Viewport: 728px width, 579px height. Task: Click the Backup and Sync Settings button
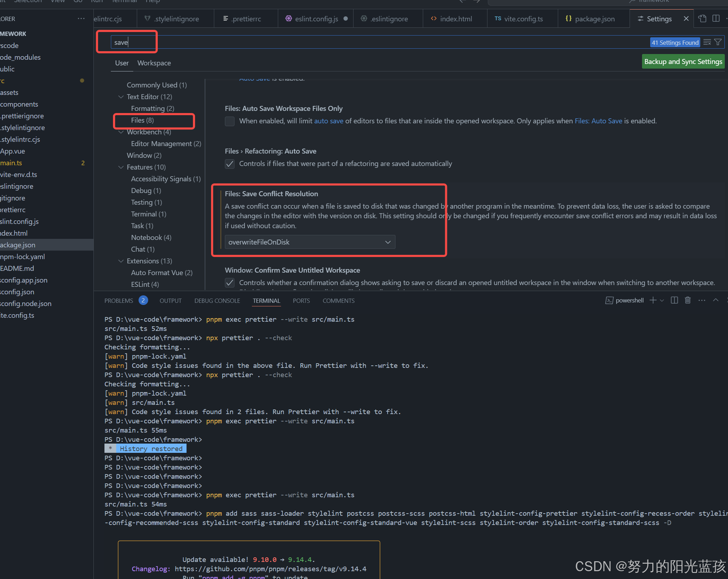(x=683, y=61)
